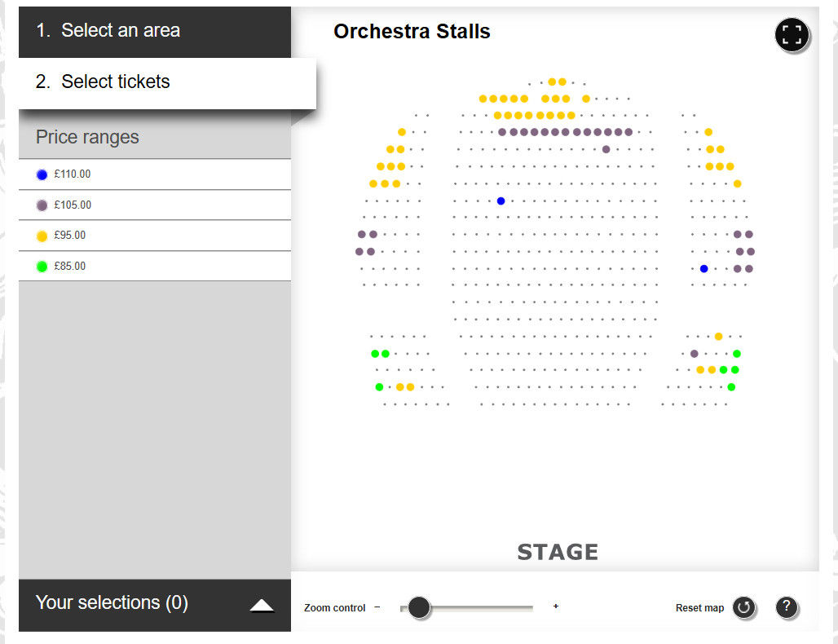
Task: Select the blue £110 seat in right block
Action: pyautogui.click(x=703, y=268)
